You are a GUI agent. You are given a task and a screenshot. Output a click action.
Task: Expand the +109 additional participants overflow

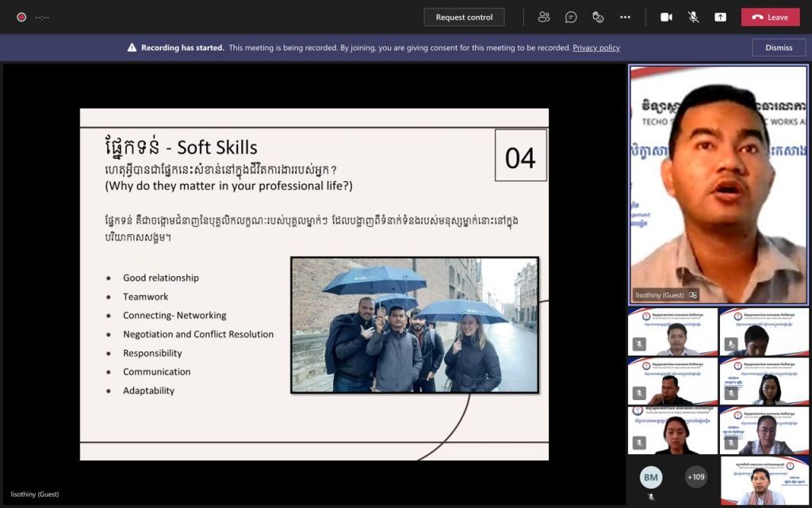click(x=695, y=477)
